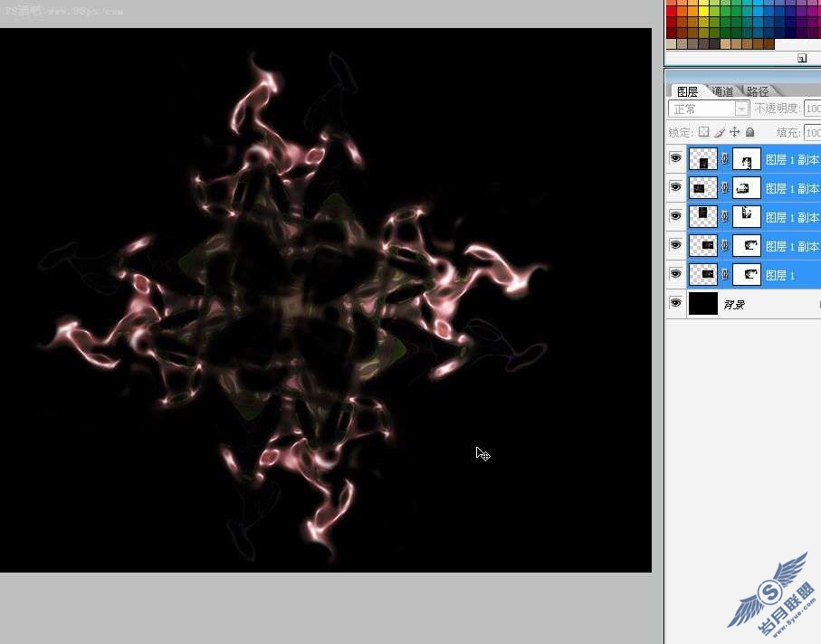Select mask thumbnail of second 图层 1 副本
Viewport: 821px width, 644px height.
tap(746, 188)
